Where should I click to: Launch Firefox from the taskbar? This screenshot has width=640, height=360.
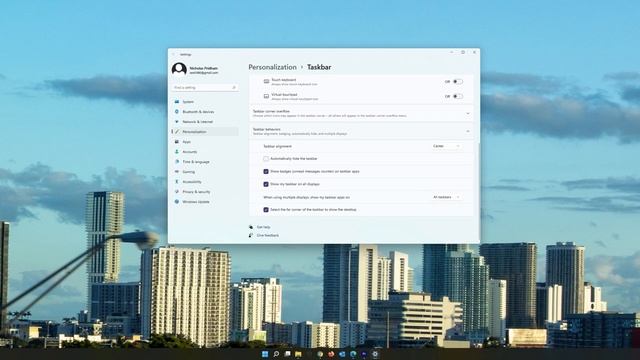331,354
